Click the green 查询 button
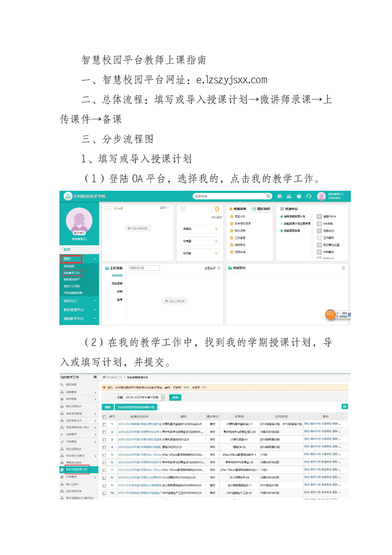Viewport: 392px width, 555px height. coord(174,397)
